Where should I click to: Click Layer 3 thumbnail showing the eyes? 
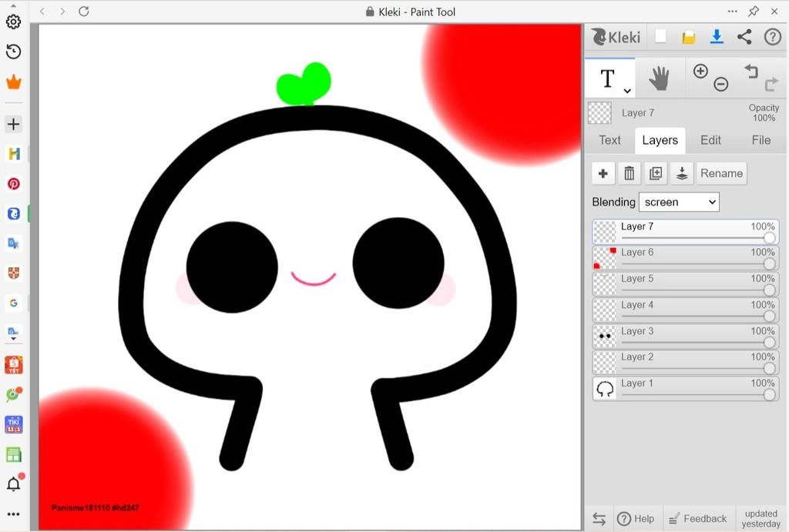click(x=605, y=336)
